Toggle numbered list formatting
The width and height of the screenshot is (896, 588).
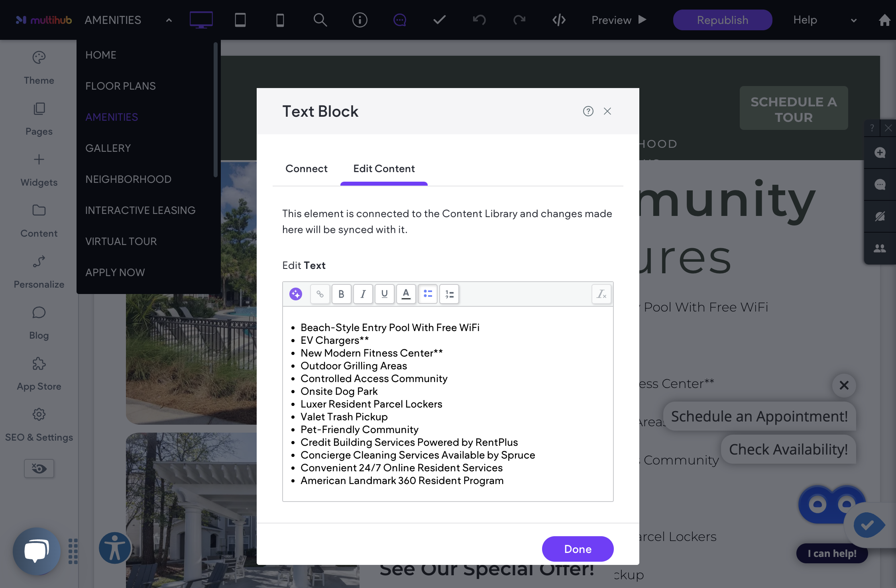click(x=449, y=294)
